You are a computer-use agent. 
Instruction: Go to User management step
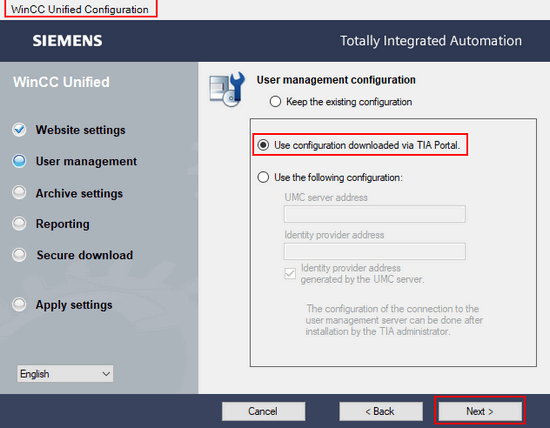(86, 161)
